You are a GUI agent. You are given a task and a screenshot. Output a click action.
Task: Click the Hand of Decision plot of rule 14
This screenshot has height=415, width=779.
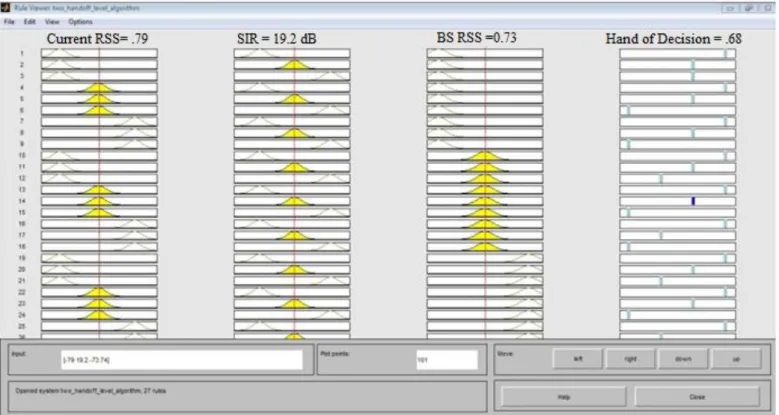point(678,201)
